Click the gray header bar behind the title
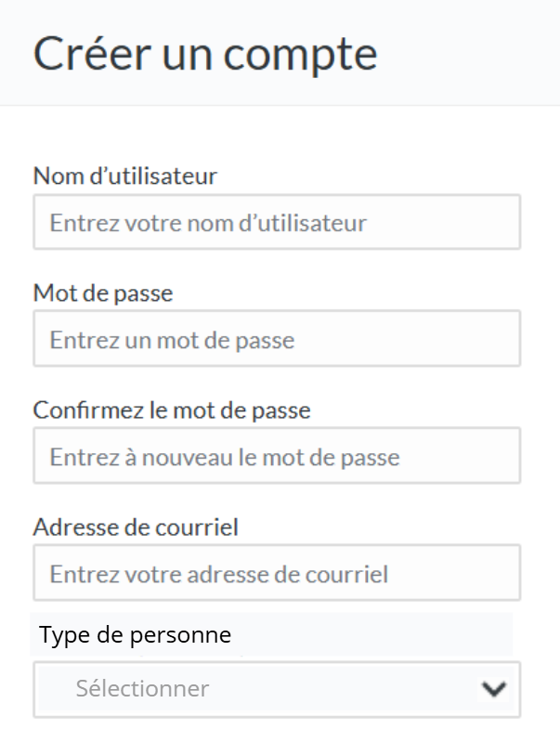560x729 pixels. click(x=474, y=53)
